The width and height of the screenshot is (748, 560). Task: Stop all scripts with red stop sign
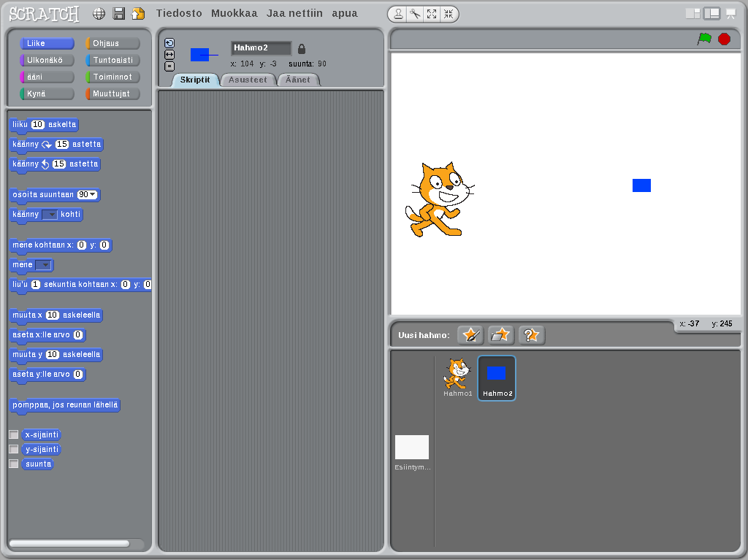(x=724, y=39)
